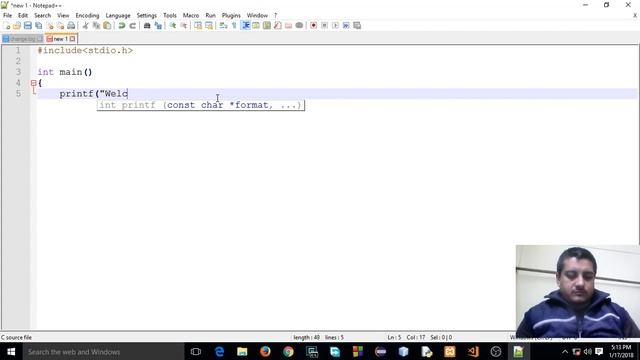The height and width of the screenshot is (360, 640).
Task: Save the current file via toolbar
Action: pyautogui.click(x=28, y=26)
